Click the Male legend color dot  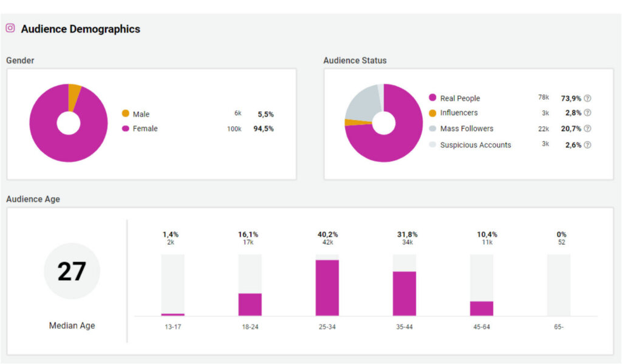126,113
